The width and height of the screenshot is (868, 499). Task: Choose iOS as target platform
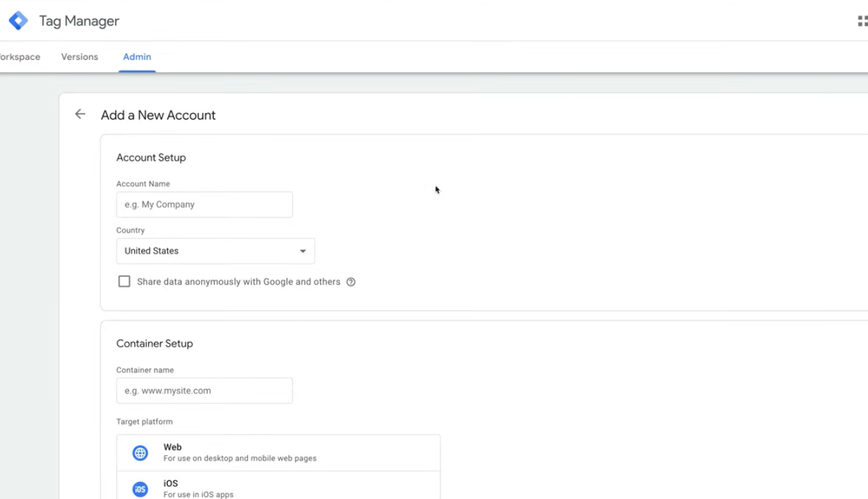[278, 489]
